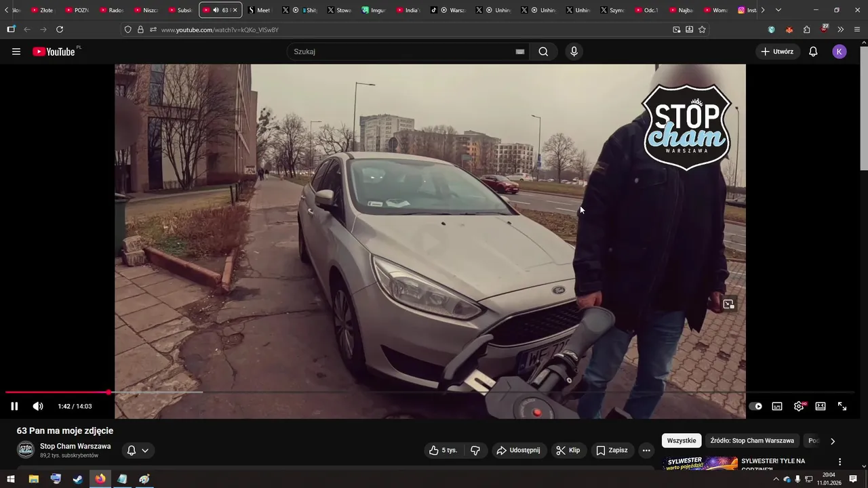Go forward with the browser forward arrow
Viewport: 868px width, 488px height.
43,29
